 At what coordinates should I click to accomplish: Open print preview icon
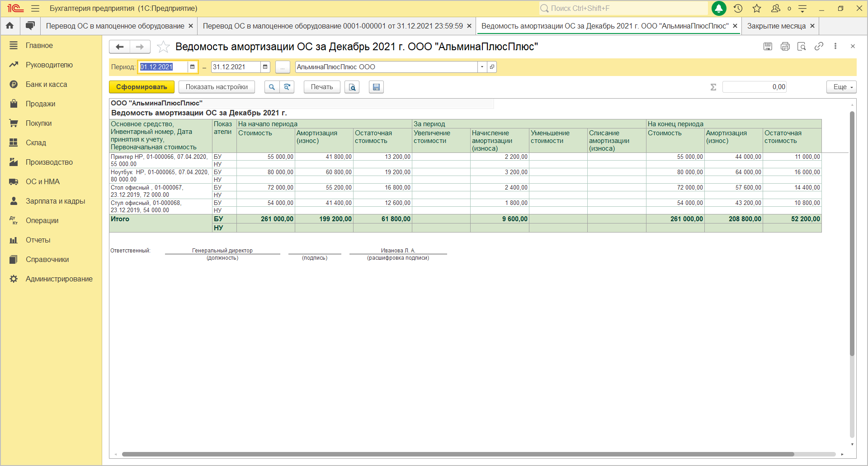pyautogui.click(x=352, y=87)
